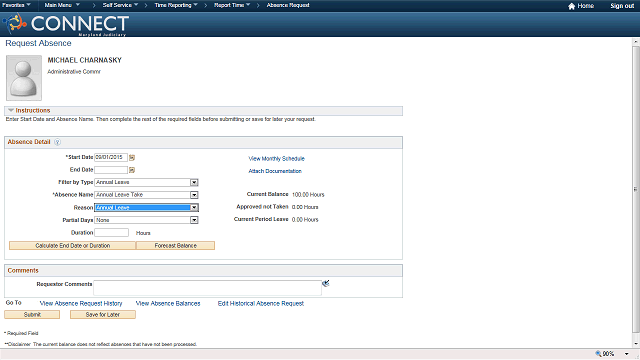Open the View Monthly Schedule link
Image resolution: width=640 pixels, height=360 pixels.
[x=276, y=158]
